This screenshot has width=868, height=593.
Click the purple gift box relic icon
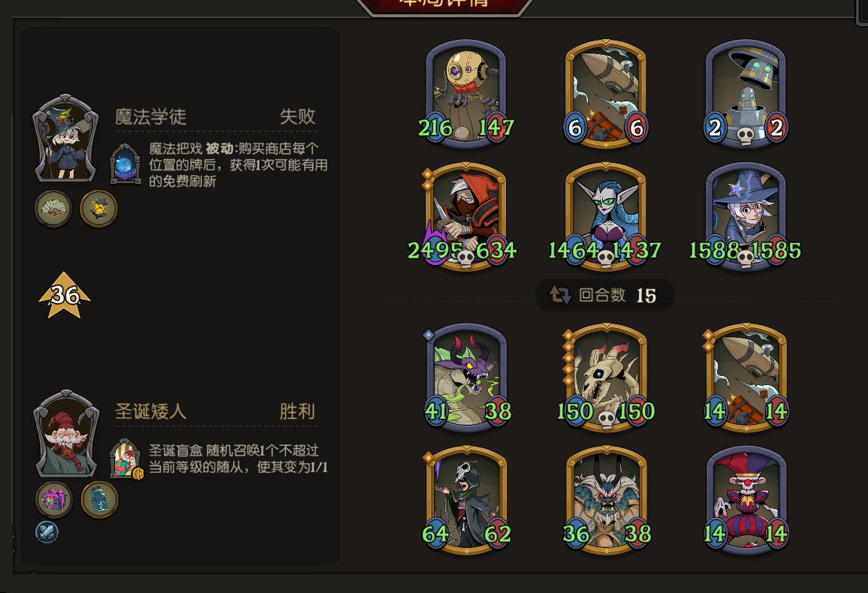(x=54, y=499)
